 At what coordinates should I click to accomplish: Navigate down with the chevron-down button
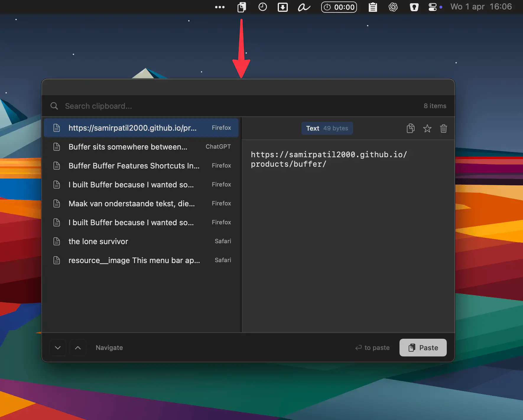tap(58, 348)
